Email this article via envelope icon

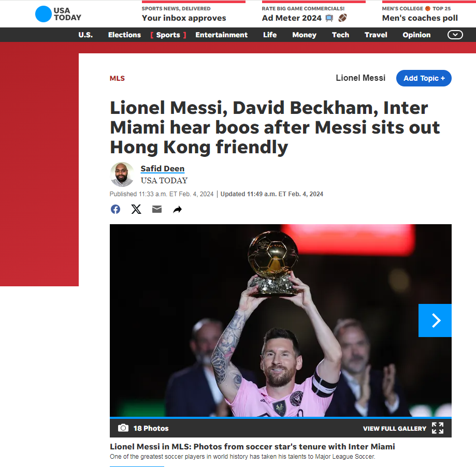pyautogui.click(x=157, y=209)
